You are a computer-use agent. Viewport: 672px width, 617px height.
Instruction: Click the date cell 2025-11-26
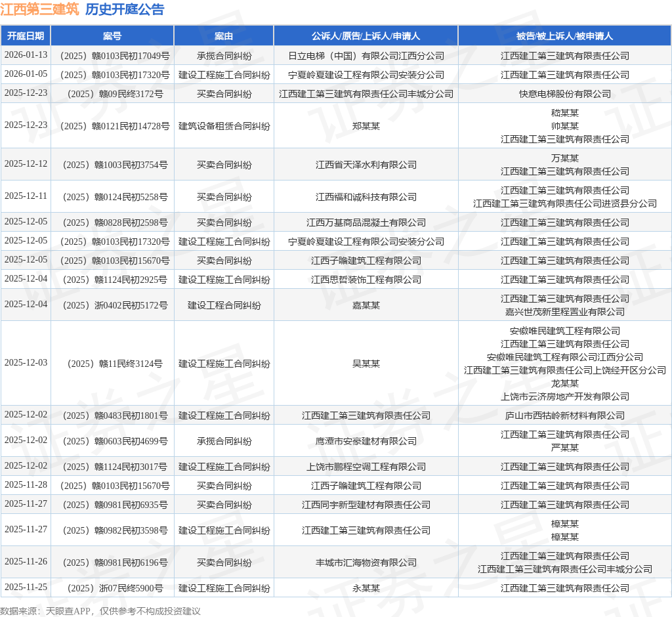click(x=26, y=562)
